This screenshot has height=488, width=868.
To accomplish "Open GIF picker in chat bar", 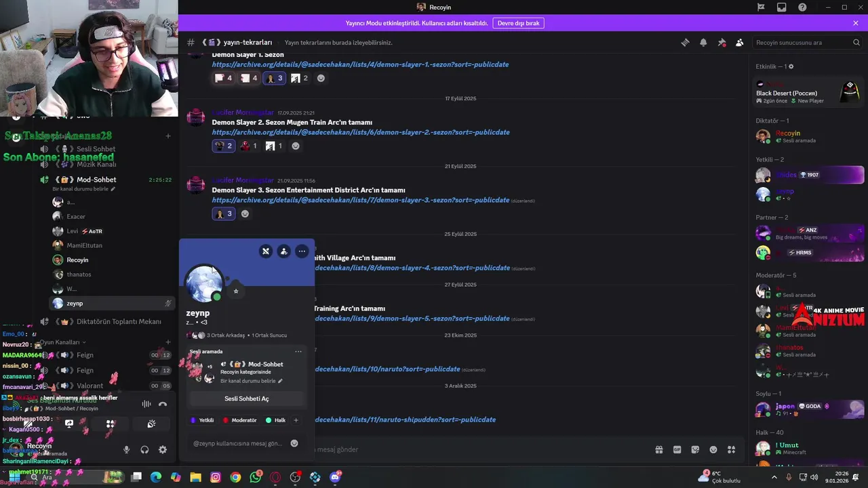I will [x=677, y=449].
